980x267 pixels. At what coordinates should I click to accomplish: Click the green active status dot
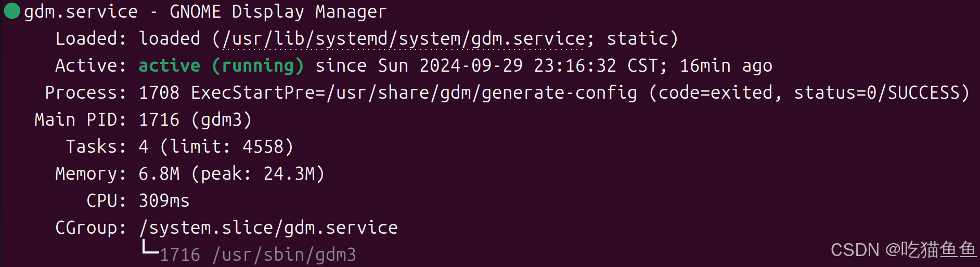click(12, 10)
